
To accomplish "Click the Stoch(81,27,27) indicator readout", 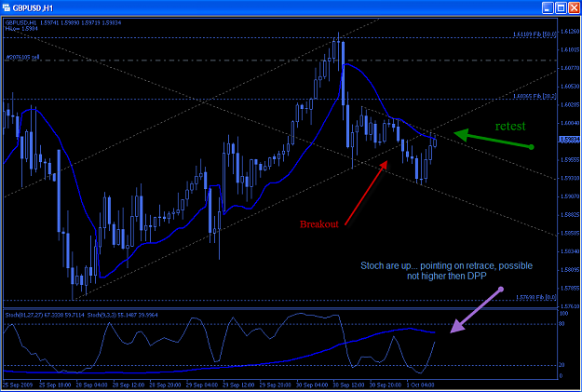I will coord(46,315).
